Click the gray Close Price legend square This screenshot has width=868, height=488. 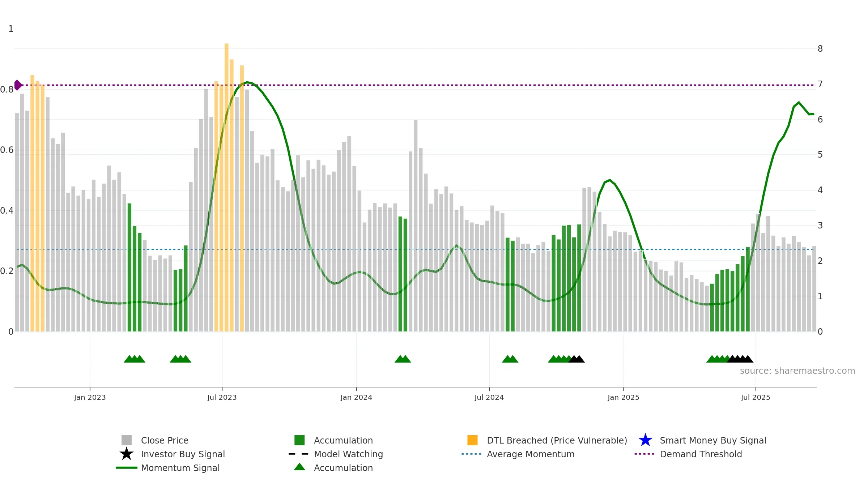click(127, 440)
